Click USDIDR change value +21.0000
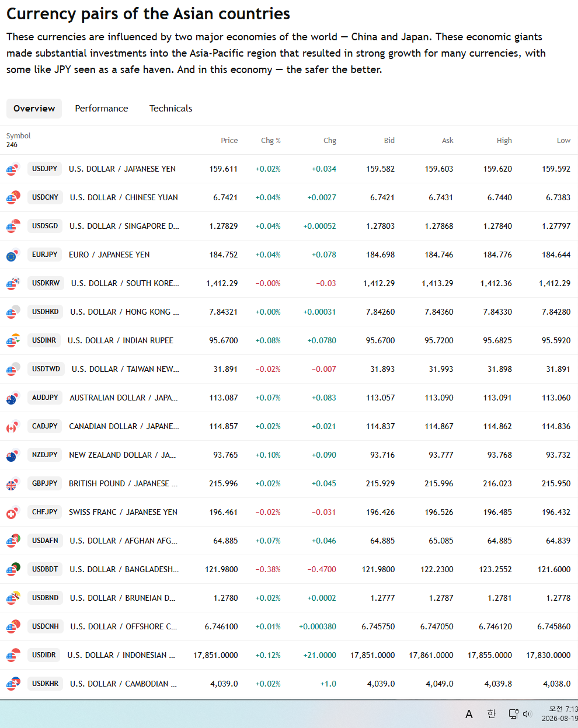The width and height of the screenshot is (578, 728). (320, 656)
